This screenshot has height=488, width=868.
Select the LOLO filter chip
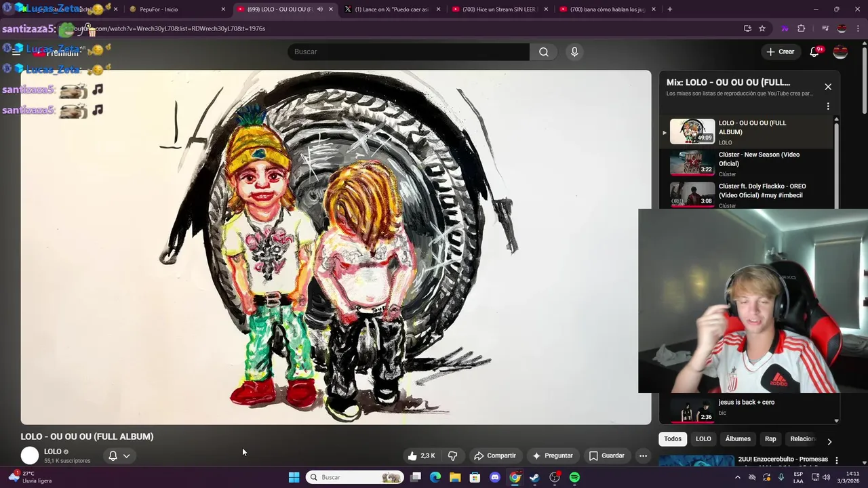click(x=703, y=439)
